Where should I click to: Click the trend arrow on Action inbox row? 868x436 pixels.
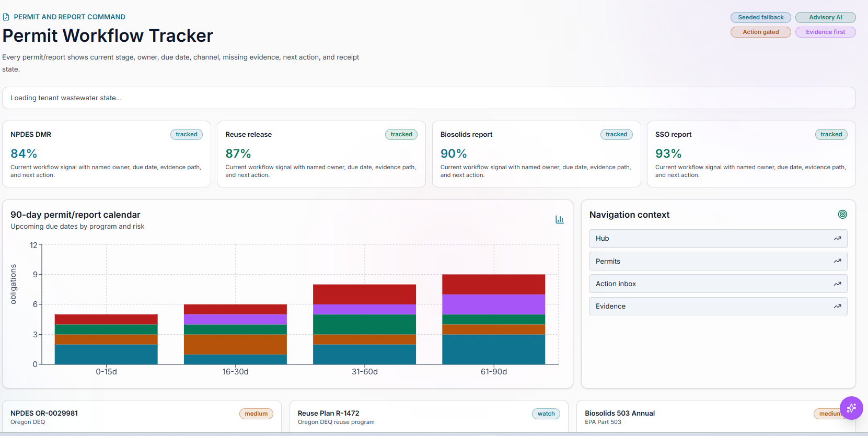click(837, 284)
